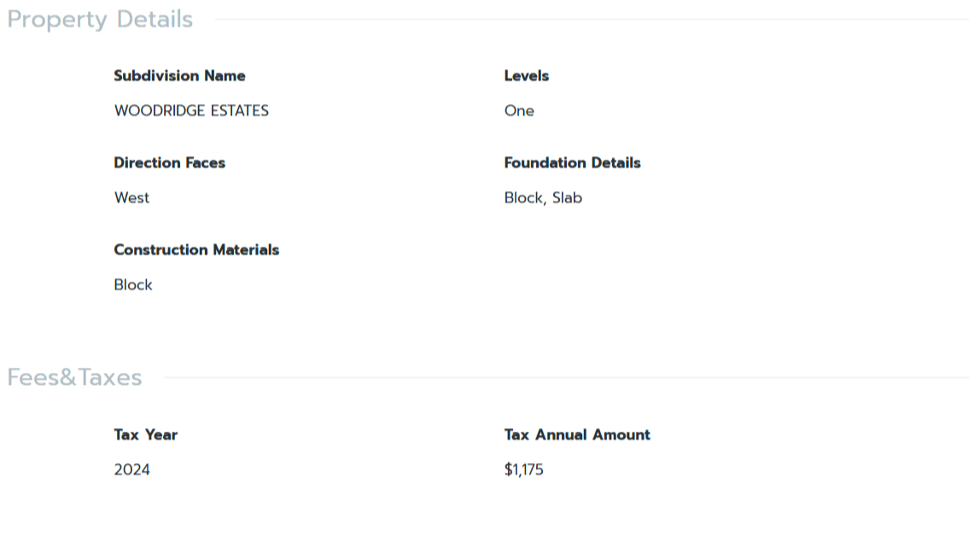This screenshot has width=980, height=541.
Task: Click the Tax Year label
Action: 145,435
